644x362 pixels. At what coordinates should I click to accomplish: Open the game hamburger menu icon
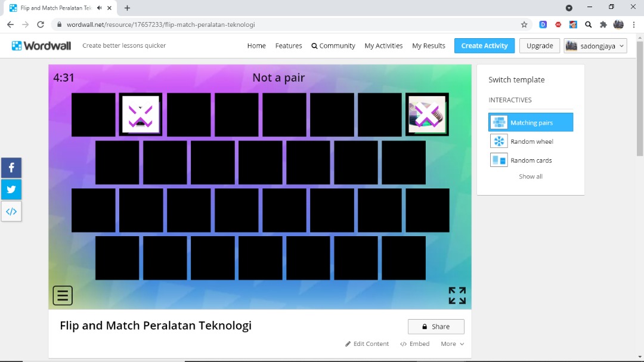pos(63,295)
